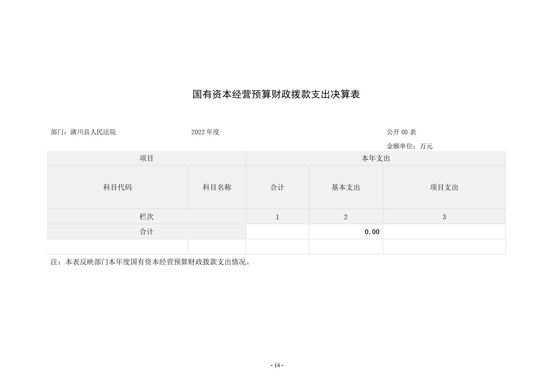The height and width of the screenshot is (392, 554).
Task: Select the footnote starting with 注：本表反映
Action: point(151,262)
